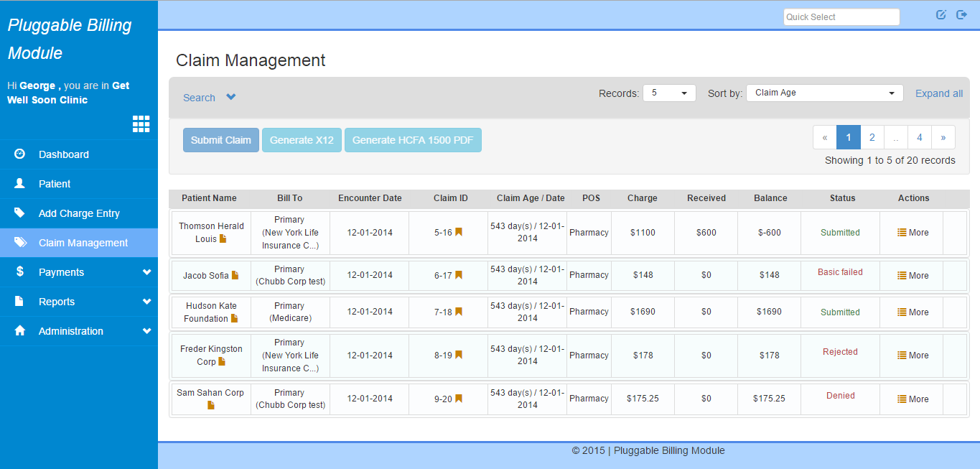Expand the Search panel chevron

click(230, 97)
